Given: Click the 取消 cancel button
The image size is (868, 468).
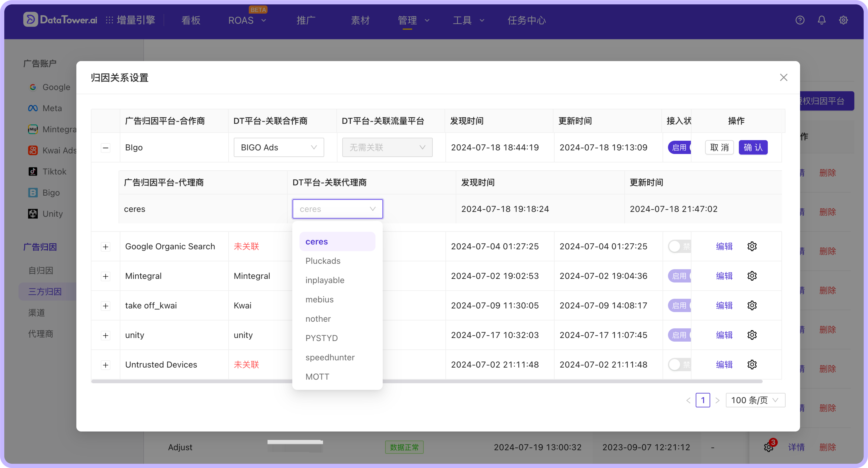Looking at the screenshot, I should pos(719,147).
